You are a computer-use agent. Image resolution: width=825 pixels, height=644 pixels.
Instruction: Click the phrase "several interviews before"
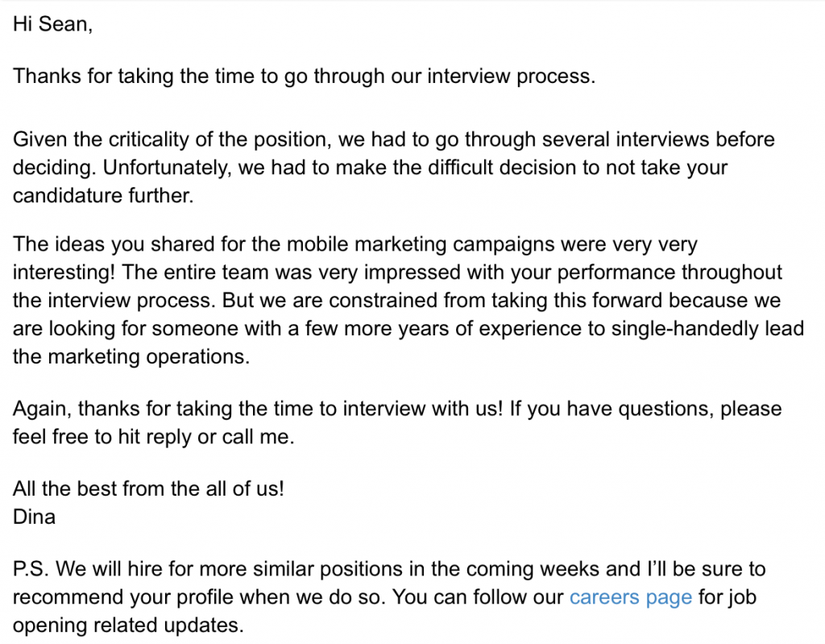(658, 139)
